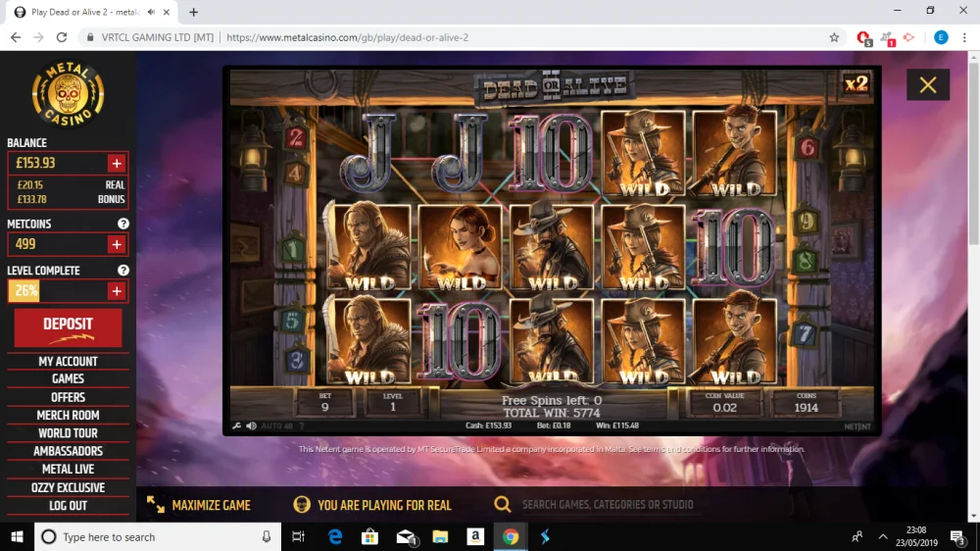Click the red extension icon in toolbar
The width and height of the screenshot is (980, 551).
(863, 38)
